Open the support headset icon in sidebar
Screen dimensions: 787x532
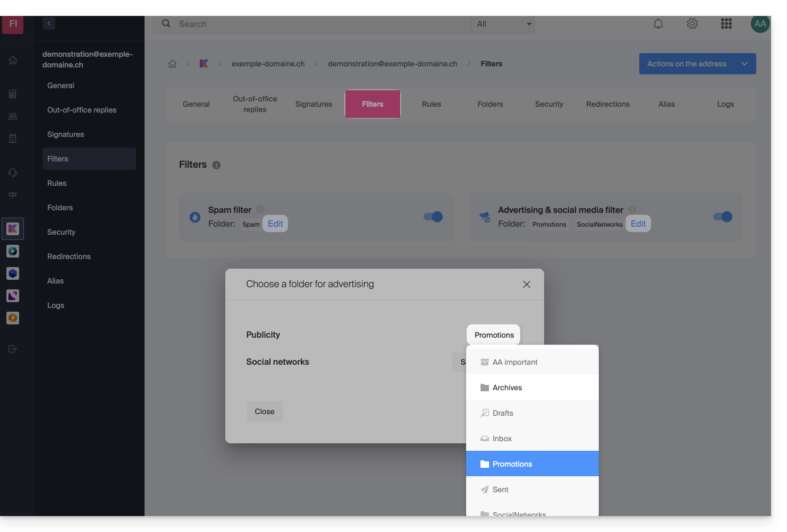(13, 173)
